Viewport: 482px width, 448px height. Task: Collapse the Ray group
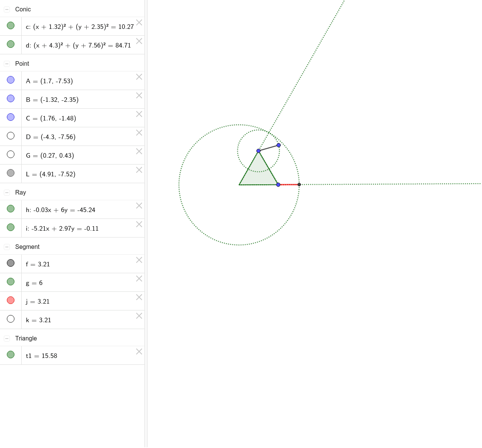[x=7, y=193]
